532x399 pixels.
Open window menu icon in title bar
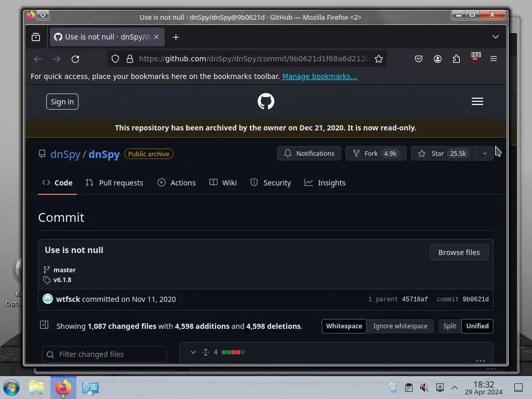(x=31, y=15)
